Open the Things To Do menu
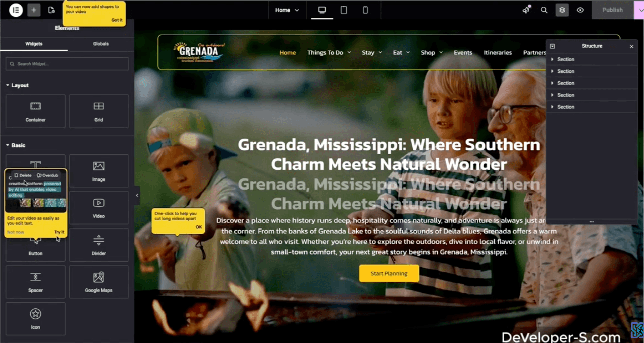The height and width of the screenshot is (343, 644). 329,52
